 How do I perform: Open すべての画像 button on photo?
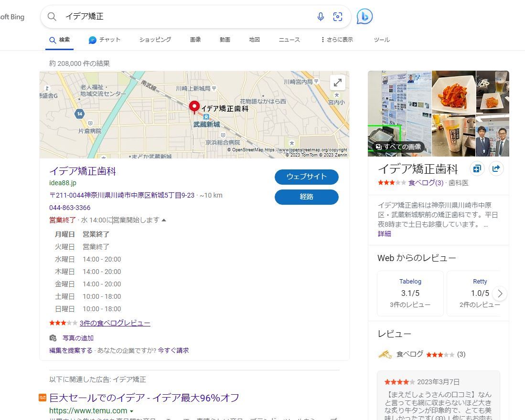click(x=398, y=147)
